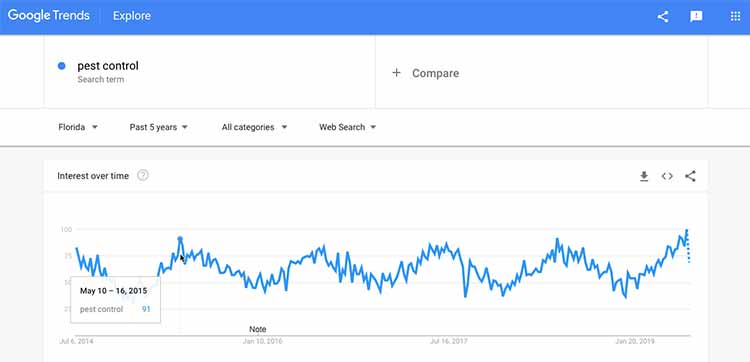This screenshot has height=362, width=750.
Task: Click the blue dot beside pest control
Action: (x=61, y=66)
